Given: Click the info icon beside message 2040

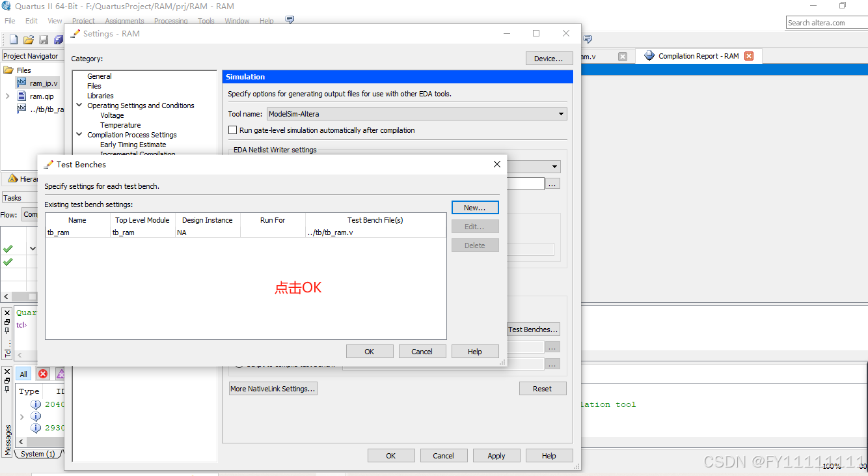Looking at the screenshot, I should (36, 404).
